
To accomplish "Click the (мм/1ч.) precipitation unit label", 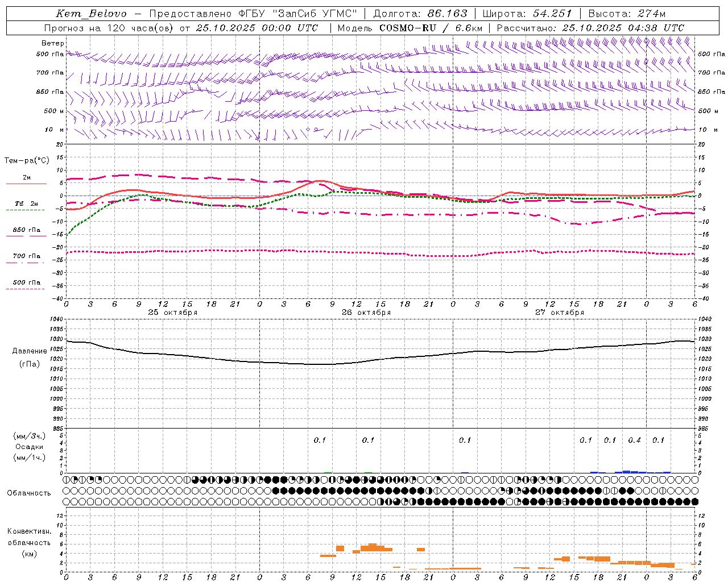I will tap(30, 458).
